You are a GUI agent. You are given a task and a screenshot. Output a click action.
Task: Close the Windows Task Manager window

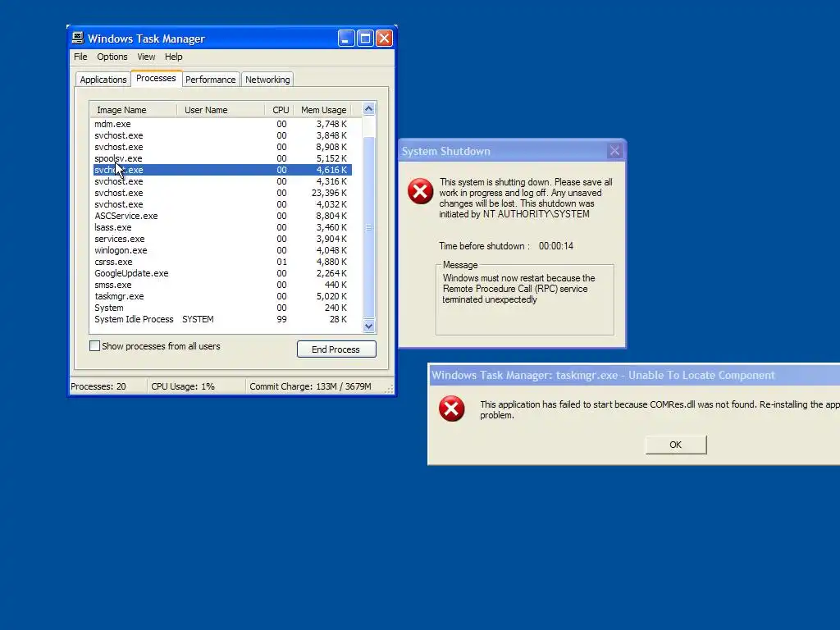(384, 38)
